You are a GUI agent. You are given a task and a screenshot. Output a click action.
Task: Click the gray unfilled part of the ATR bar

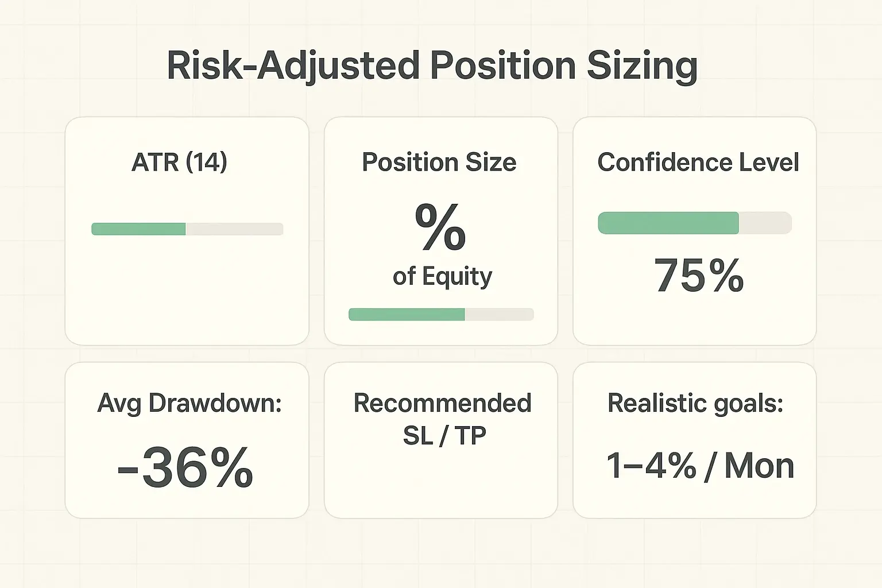[234, 229]
